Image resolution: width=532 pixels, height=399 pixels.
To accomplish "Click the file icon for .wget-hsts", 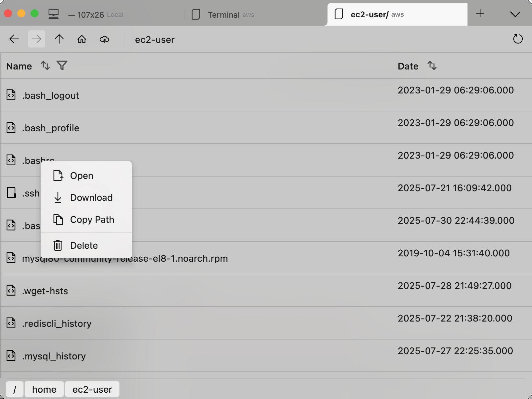I will tap(11, 291).
